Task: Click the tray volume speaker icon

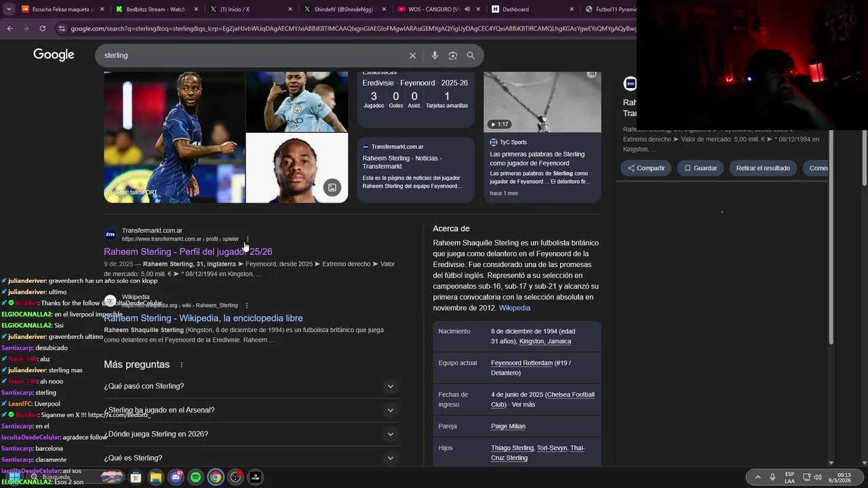Action: point(817,477)
